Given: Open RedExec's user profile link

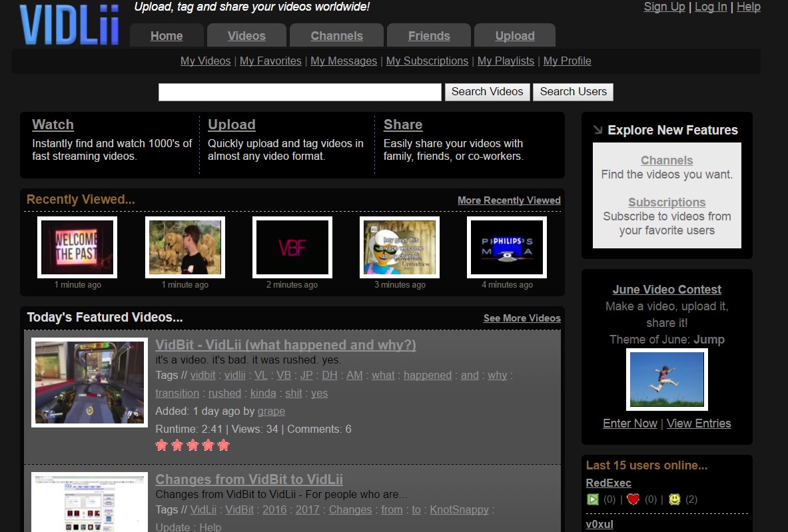Looking at the screenshot, I should click(x=608, y=483).
